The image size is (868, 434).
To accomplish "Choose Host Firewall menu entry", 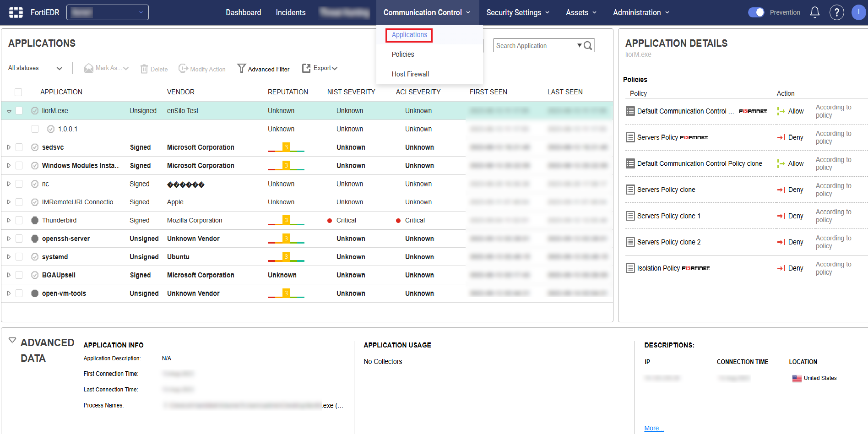I will [410, 74].
